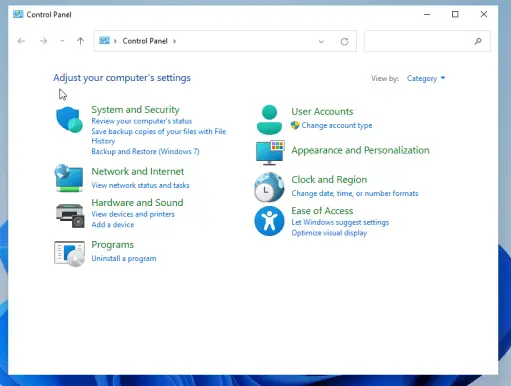The width and height of the screenshot is (511, 386).
Task: Go up one level with up arrow
Action: 80,41
